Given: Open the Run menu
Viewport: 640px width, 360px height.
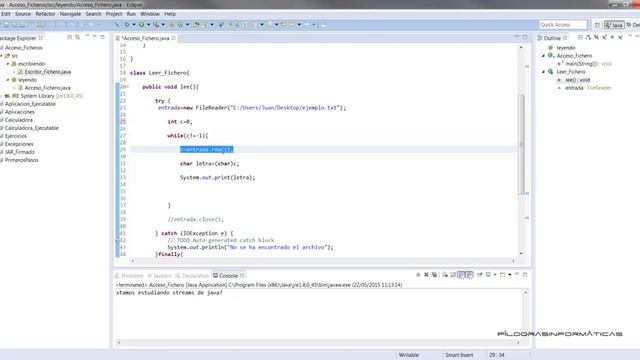Looking at the screenshot, I should click(x=131, y=14).
